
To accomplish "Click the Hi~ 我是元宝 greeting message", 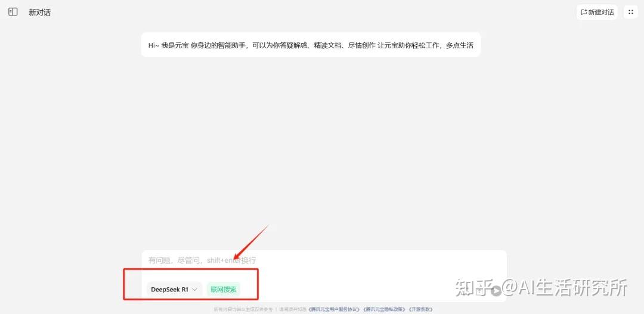I will click(x=311, y=45).
